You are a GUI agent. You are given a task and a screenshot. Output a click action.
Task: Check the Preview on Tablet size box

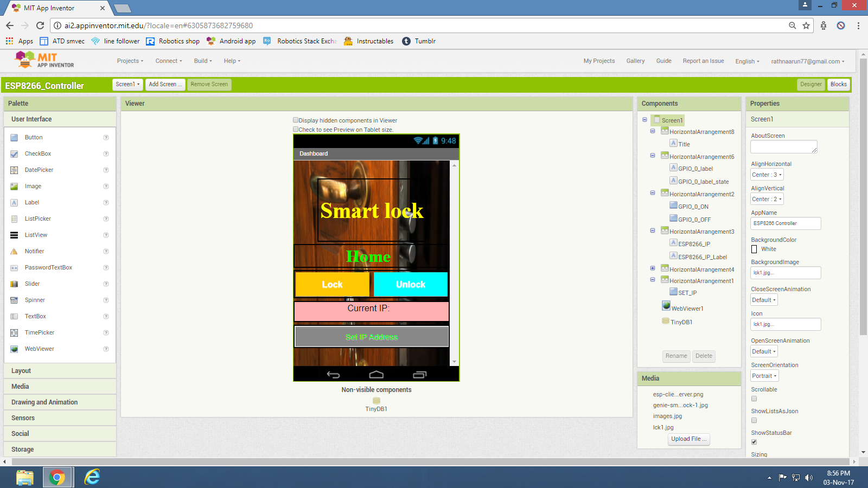(x=296, y=130)
